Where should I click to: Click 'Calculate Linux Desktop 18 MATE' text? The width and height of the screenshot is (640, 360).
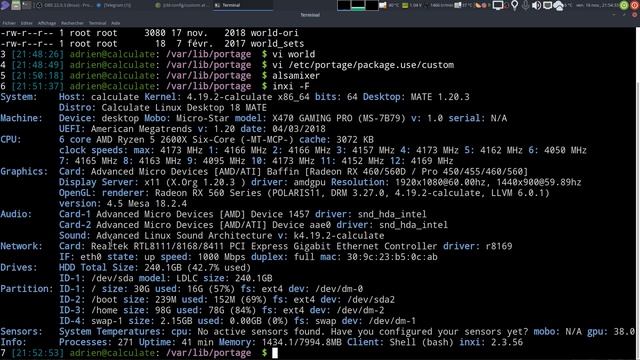[184, 108]
